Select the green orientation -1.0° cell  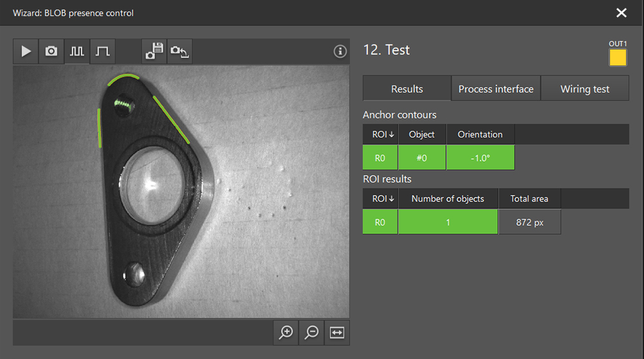[480, 158]
